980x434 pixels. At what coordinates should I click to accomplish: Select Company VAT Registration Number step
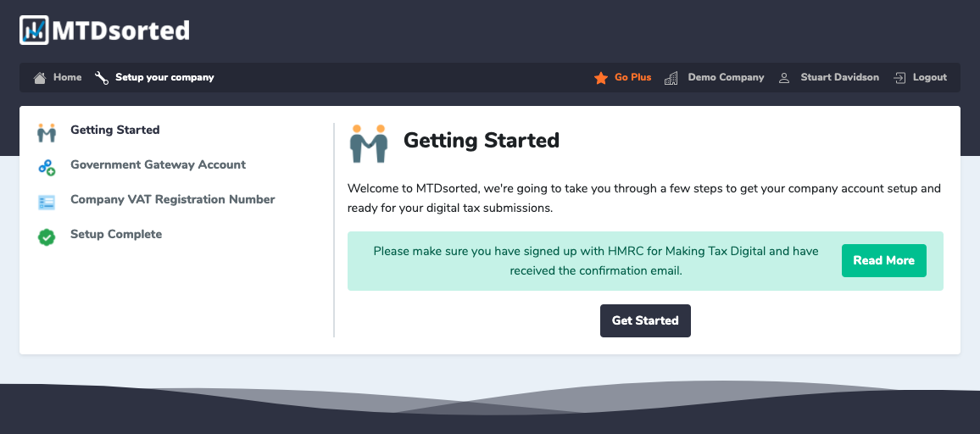tap(172, 199)
